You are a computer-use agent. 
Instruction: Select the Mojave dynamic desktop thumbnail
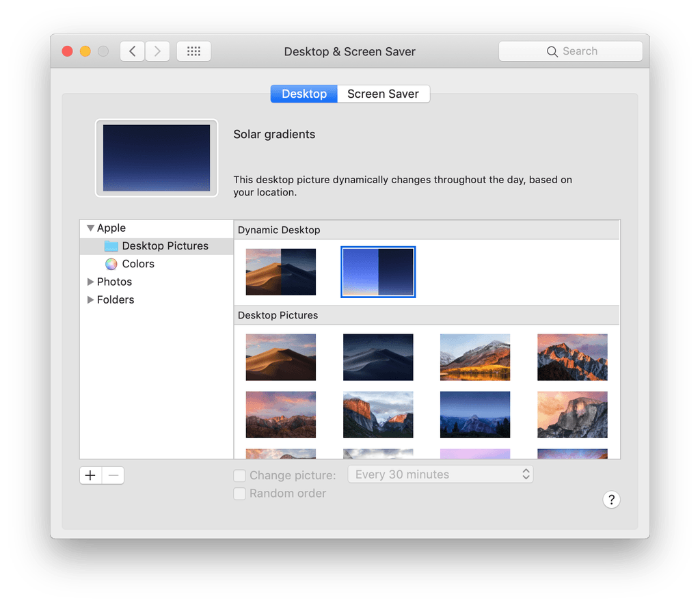pyautogui.click(x=280, y=271)
